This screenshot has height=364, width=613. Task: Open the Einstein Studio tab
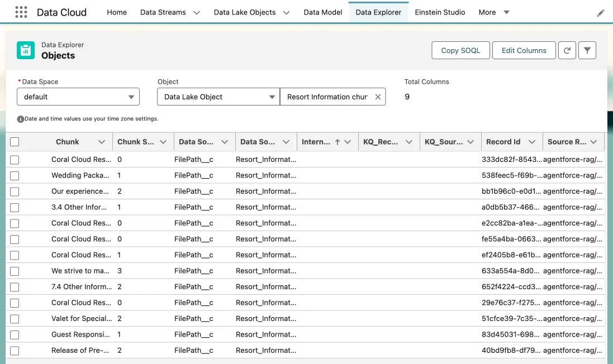[x=440, y=12]
